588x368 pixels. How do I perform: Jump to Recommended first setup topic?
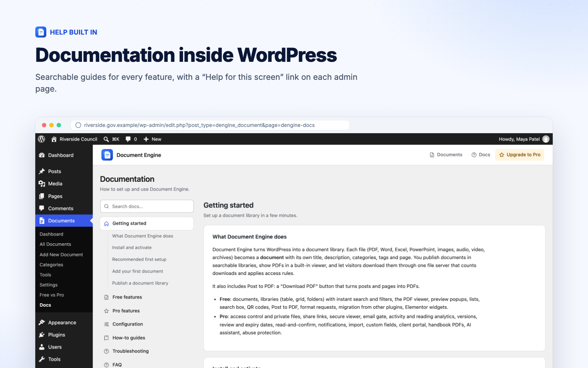tap(139, 259)
